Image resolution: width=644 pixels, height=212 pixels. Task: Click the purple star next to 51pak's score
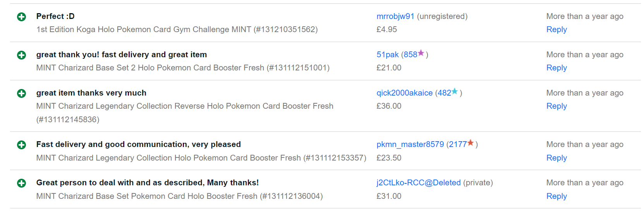[421, 53]
